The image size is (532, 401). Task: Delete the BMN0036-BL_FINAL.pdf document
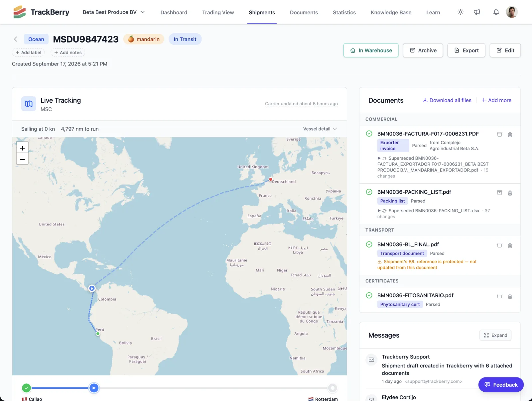pos(510,246)
